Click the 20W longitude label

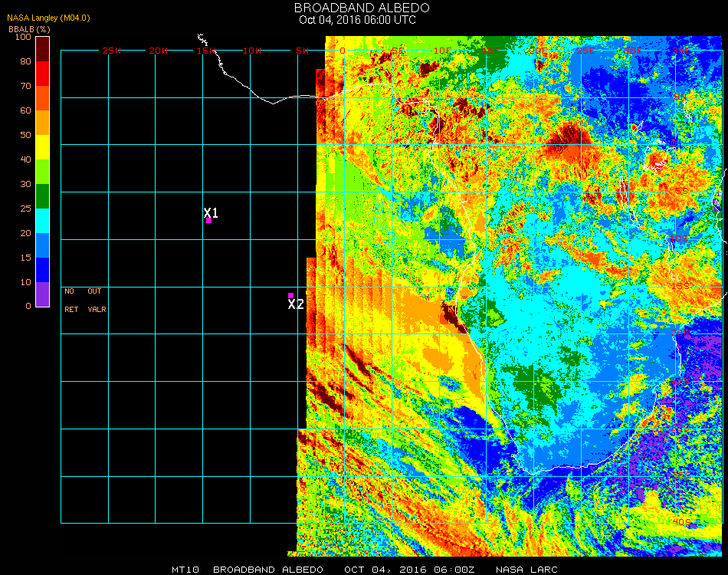click(159, 51)
